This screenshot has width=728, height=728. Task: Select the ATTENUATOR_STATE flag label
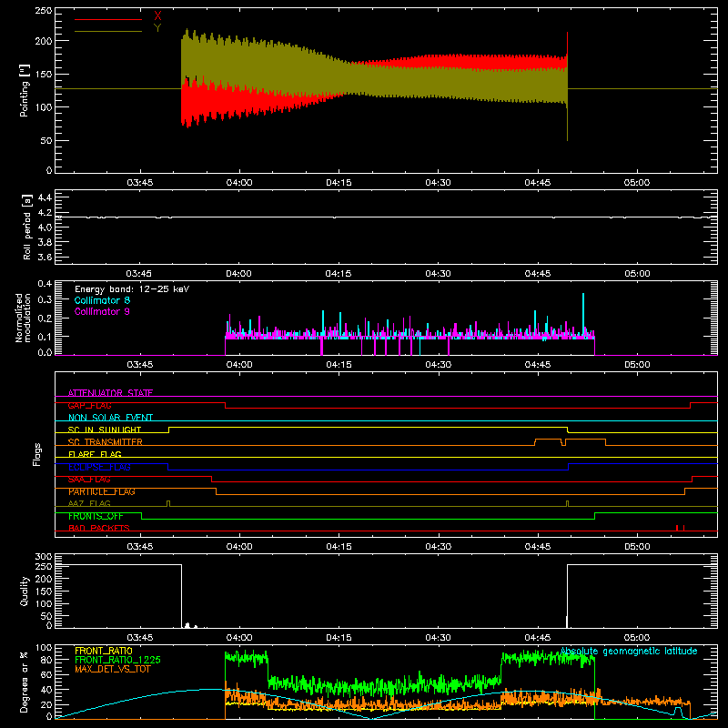click(x=110, y=393)
